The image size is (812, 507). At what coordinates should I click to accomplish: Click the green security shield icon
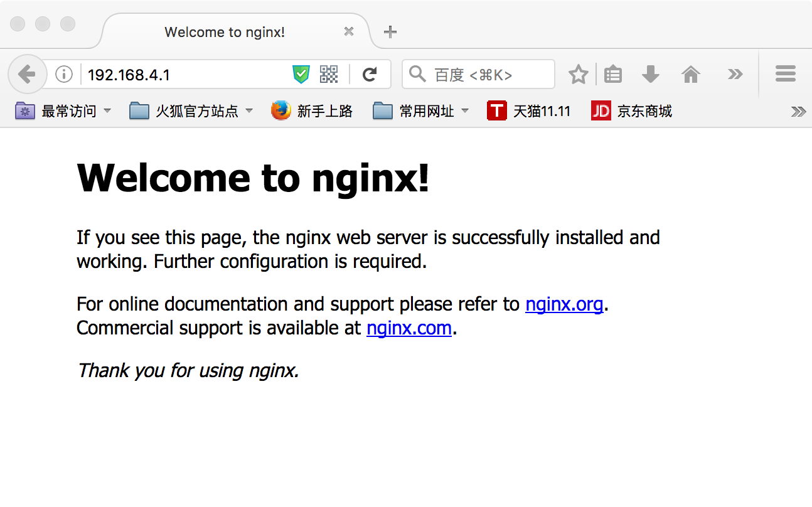[302, 73]
